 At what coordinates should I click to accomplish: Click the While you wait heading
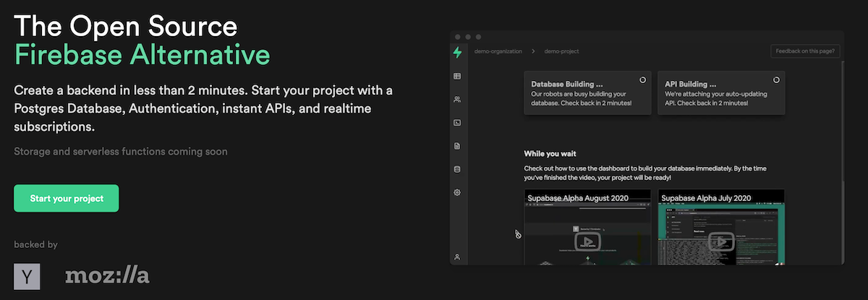[550, 153]
